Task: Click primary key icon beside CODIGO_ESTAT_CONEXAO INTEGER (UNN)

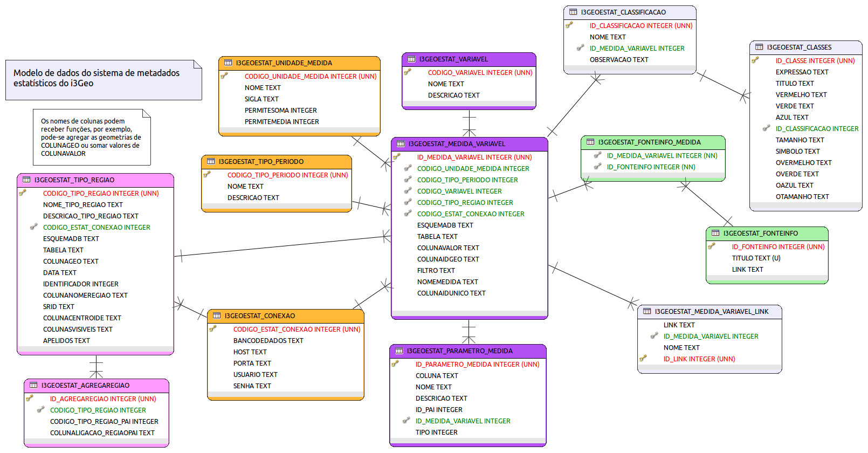Action: click(212, 328)
